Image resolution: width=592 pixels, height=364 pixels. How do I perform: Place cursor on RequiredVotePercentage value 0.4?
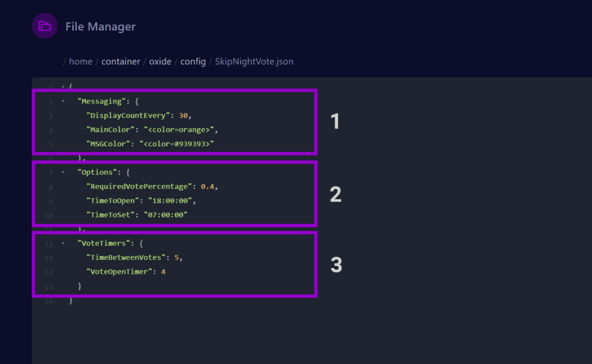click(208, 187)
